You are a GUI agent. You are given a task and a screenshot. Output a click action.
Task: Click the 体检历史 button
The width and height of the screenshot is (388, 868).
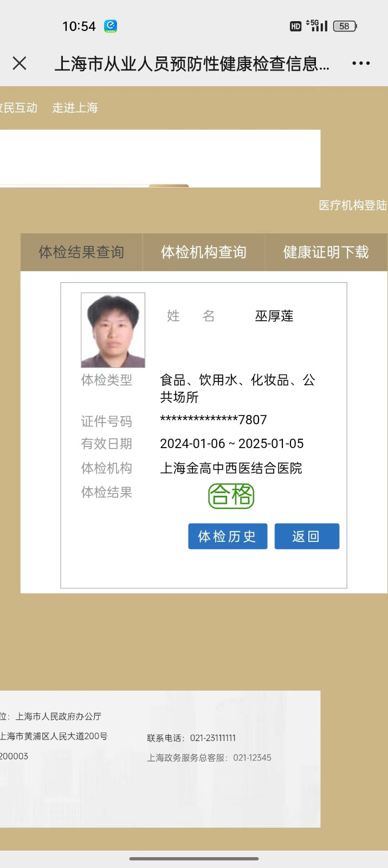point(228,537)
